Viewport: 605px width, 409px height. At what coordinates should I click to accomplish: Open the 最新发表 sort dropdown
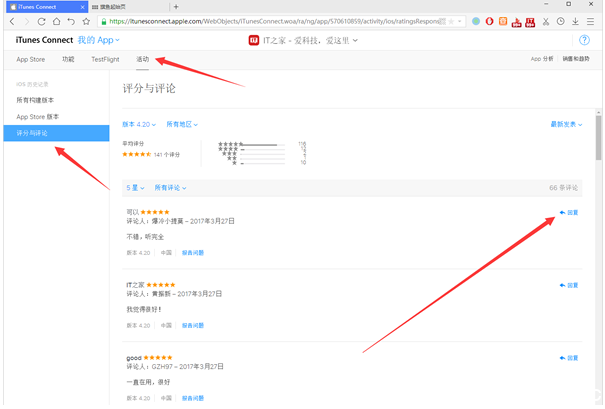[566, 124]
